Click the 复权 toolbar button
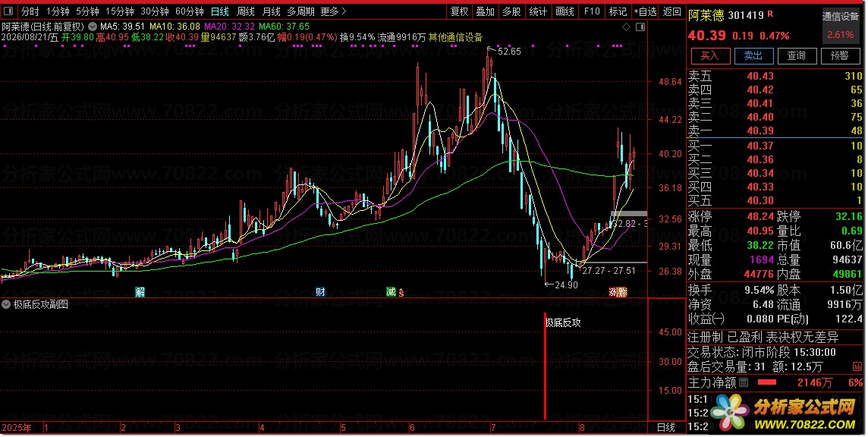Viewport: 868px width, 437px height. (x=460, y=11)
